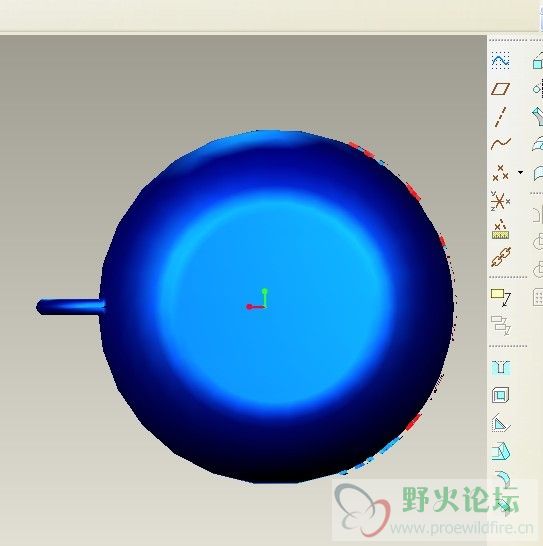Open the Datum Point flyout arrow
The image size is (543, 546).
[x=520, y=172]
